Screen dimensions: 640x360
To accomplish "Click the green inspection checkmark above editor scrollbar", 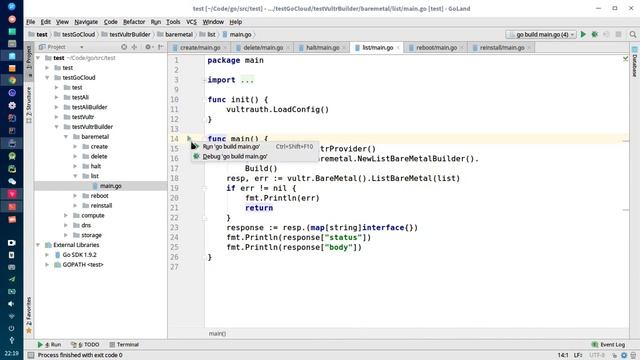I will coord(625,59).
